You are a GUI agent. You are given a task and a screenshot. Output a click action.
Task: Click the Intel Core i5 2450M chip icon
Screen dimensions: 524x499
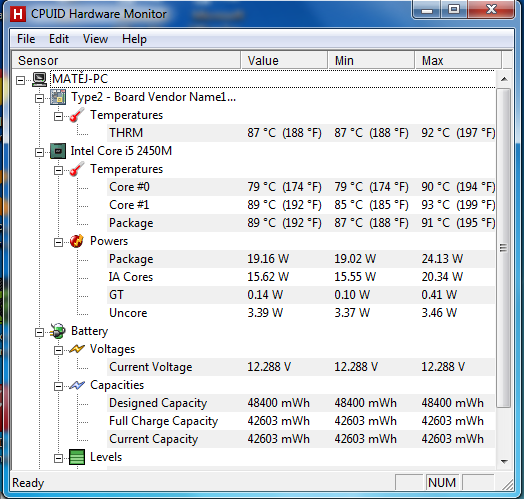click(x=58, y=151)
